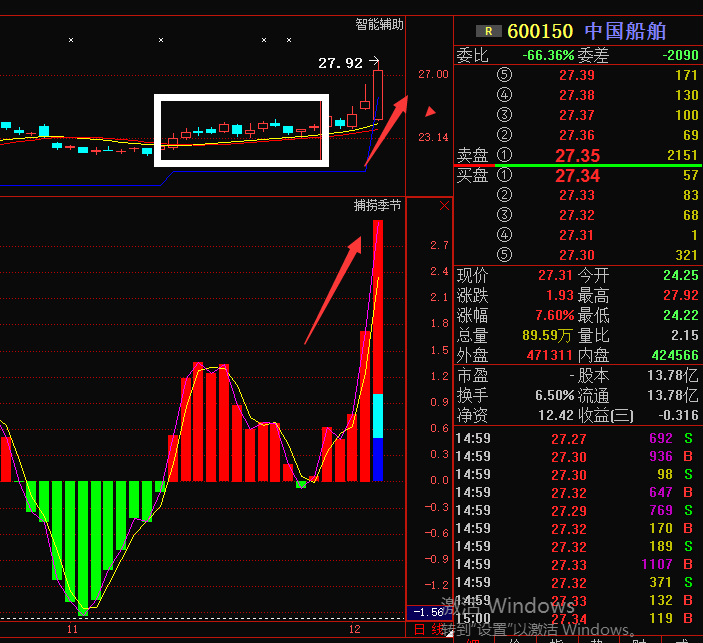The height and width of the screenshot is (643, 703).
Task: Click the sell-one price 27.35
Action: click(x=577, y=156)
